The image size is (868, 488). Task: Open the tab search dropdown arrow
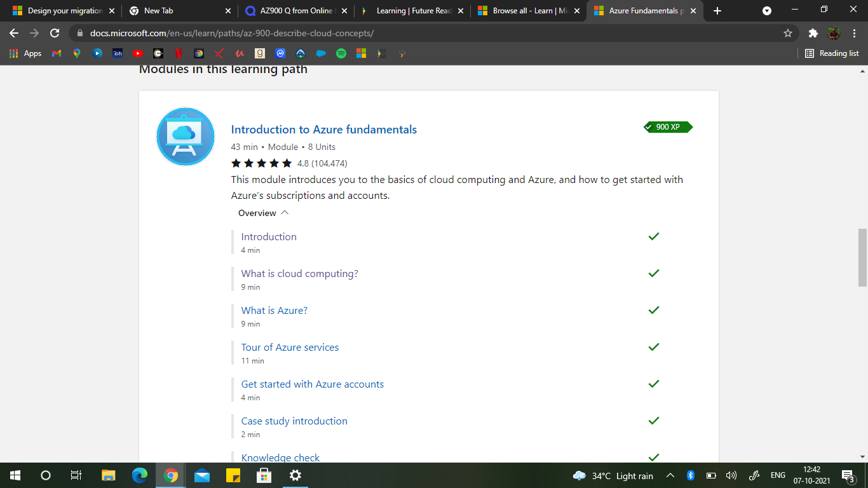click(767, 11)
